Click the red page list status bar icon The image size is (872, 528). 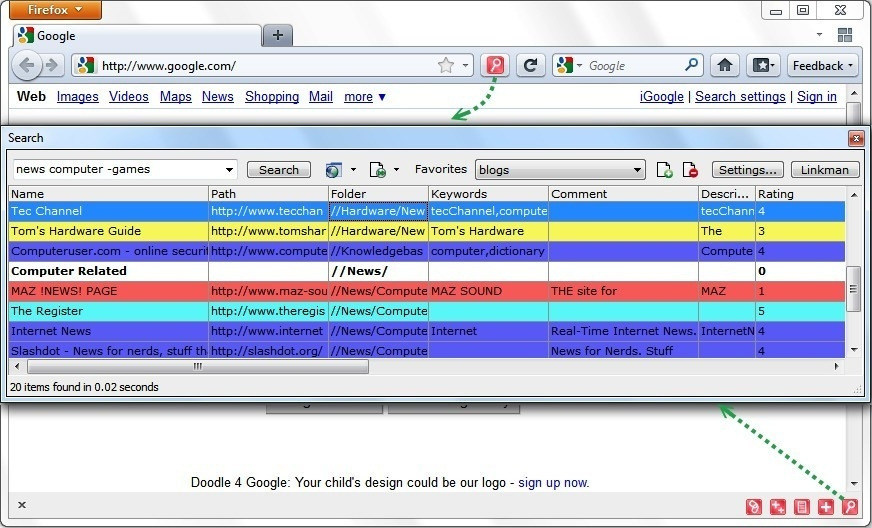coord(802,507)
